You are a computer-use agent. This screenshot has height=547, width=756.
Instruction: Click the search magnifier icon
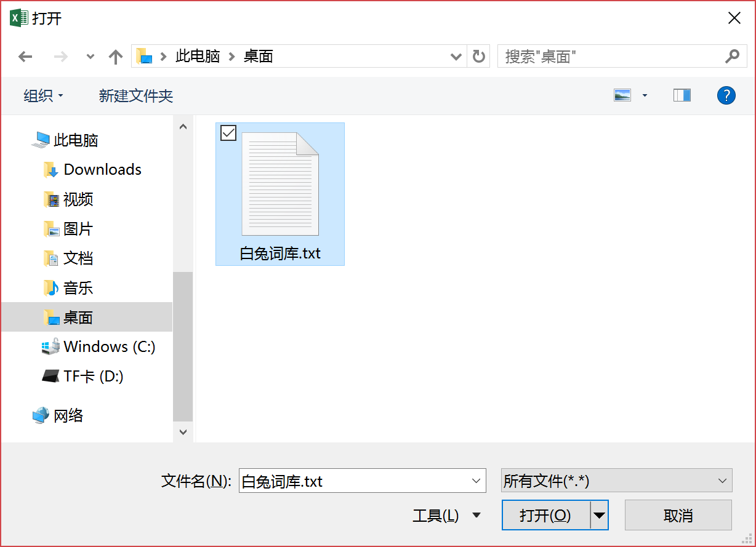pyautogui.click(x=732, y=57)
